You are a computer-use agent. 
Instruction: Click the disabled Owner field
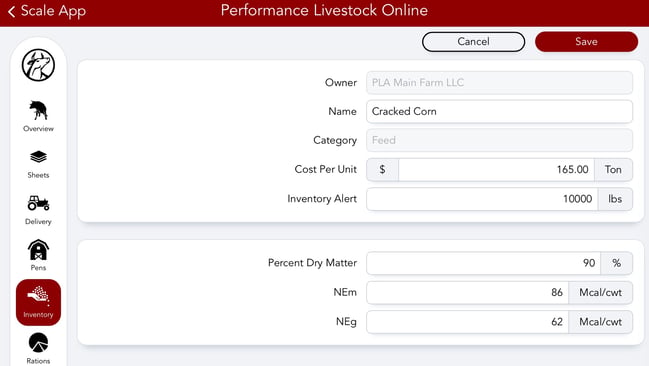point(499,82)
